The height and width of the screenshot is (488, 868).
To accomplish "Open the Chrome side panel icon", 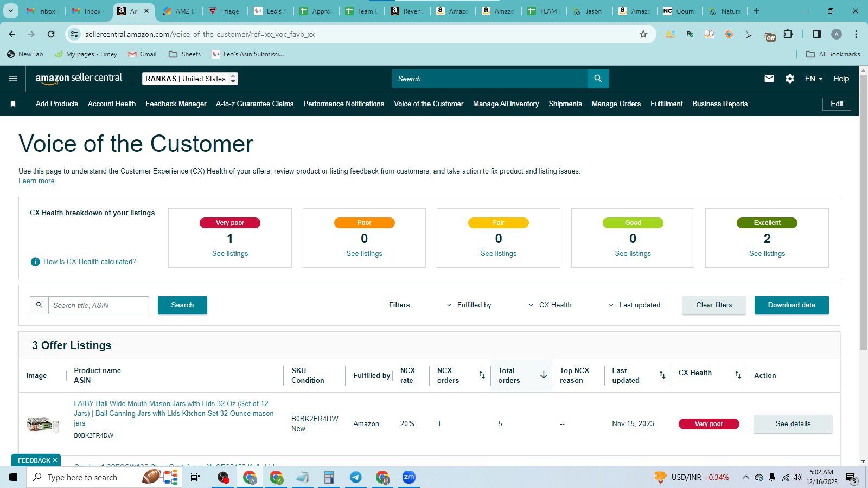I will click(817, 34).
